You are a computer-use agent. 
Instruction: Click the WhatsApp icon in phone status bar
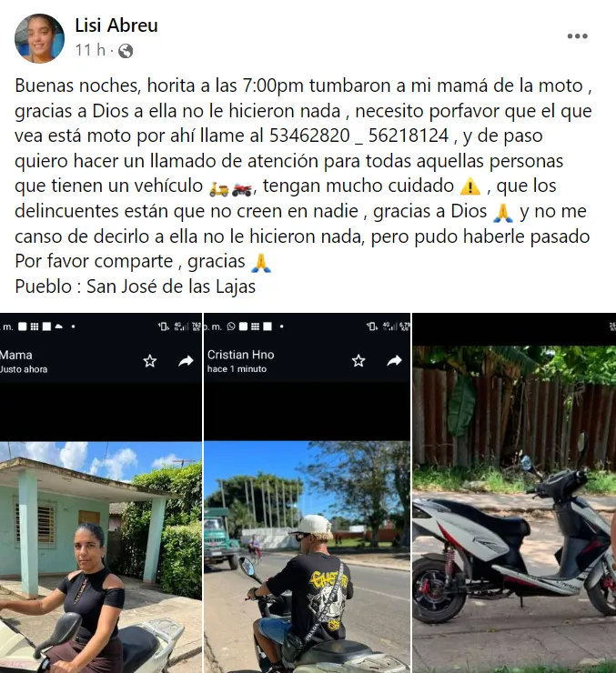[231, 326]
